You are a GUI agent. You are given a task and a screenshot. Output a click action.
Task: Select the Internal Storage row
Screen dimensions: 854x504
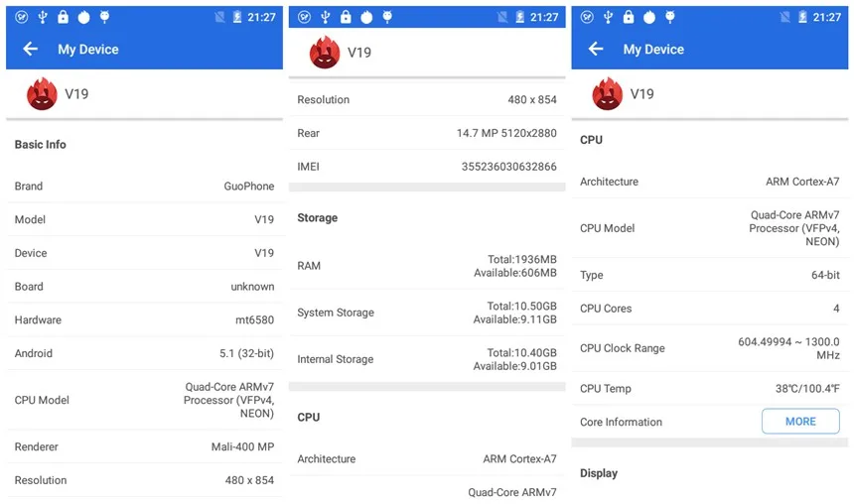(427, 359)
